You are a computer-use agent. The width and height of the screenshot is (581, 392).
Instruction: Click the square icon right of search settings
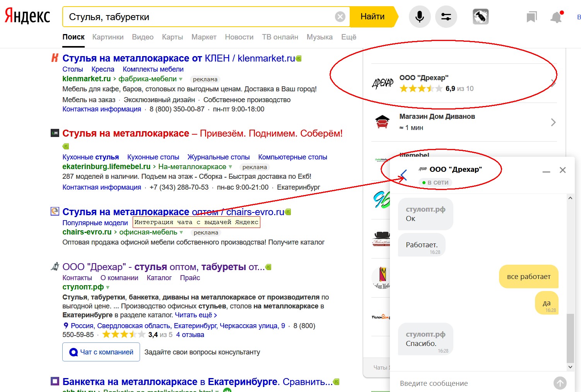[x=480, y=17]
